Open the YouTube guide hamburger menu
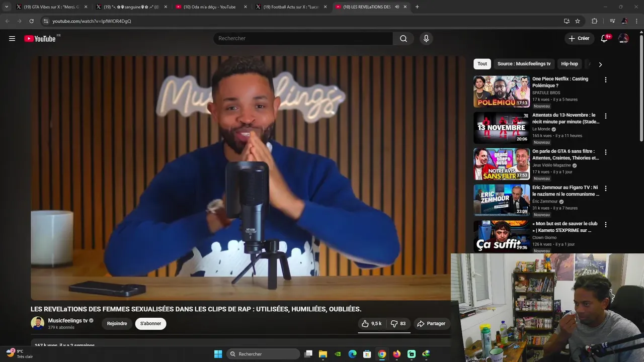This screenshot has height=362, width=644. (x=12, y=39)
